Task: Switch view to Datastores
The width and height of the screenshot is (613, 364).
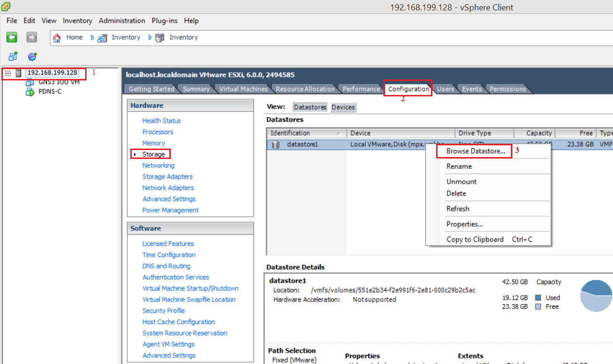Action: [x=310, y=107]
